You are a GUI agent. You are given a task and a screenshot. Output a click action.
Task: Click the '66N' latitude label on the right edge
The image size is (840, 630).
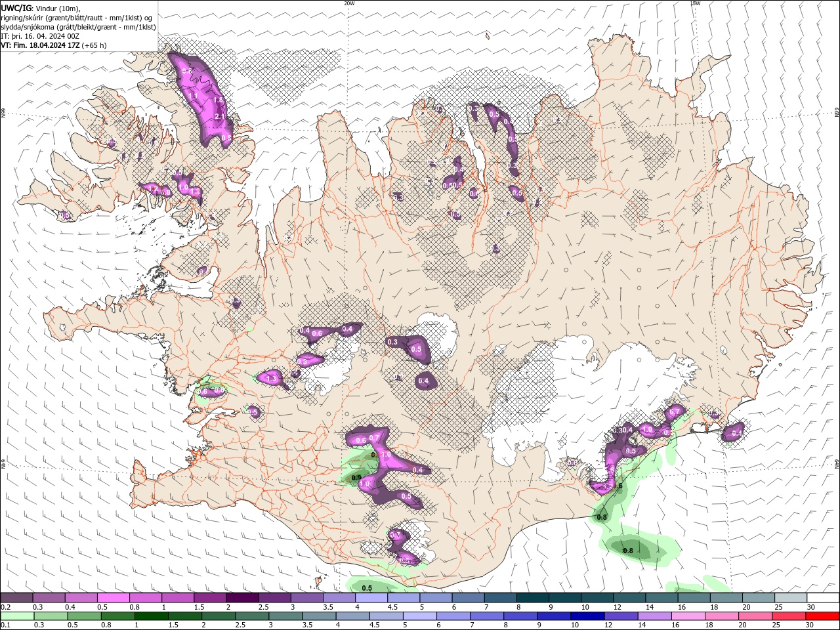836,113
